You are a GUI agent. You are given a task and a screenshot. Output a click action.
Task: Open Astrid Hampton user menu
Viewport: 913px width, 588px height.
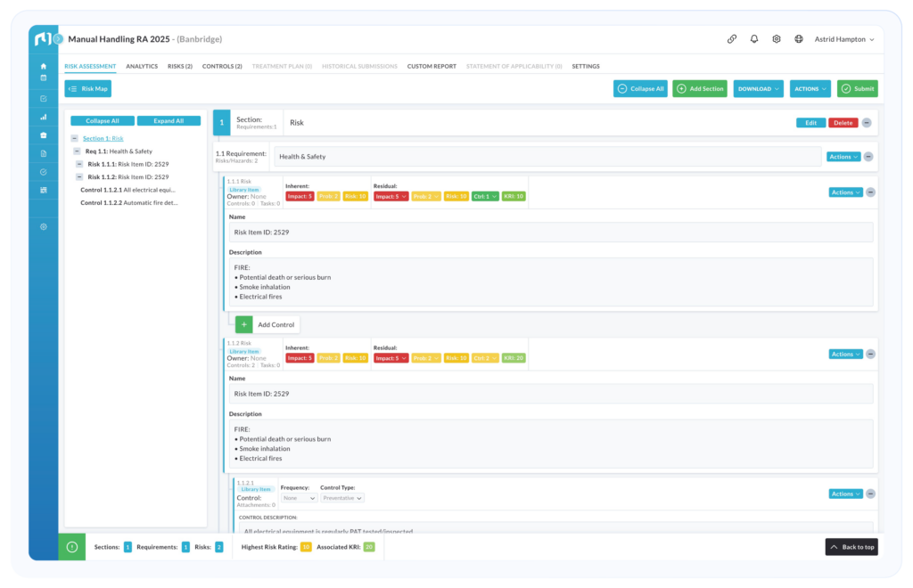click(x=843, y=39)
